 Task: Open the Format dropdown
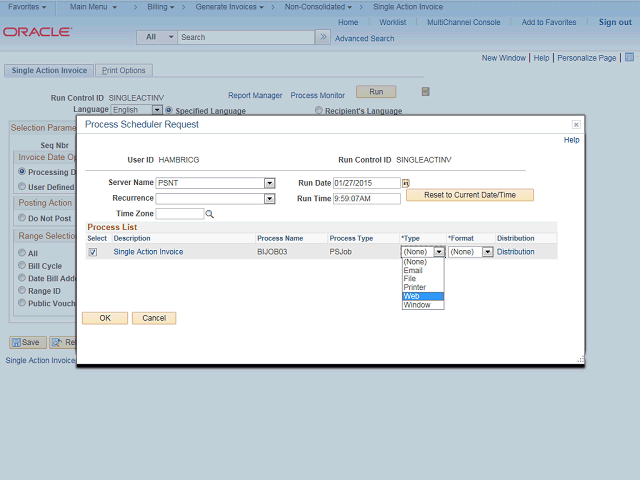[487, 252]
